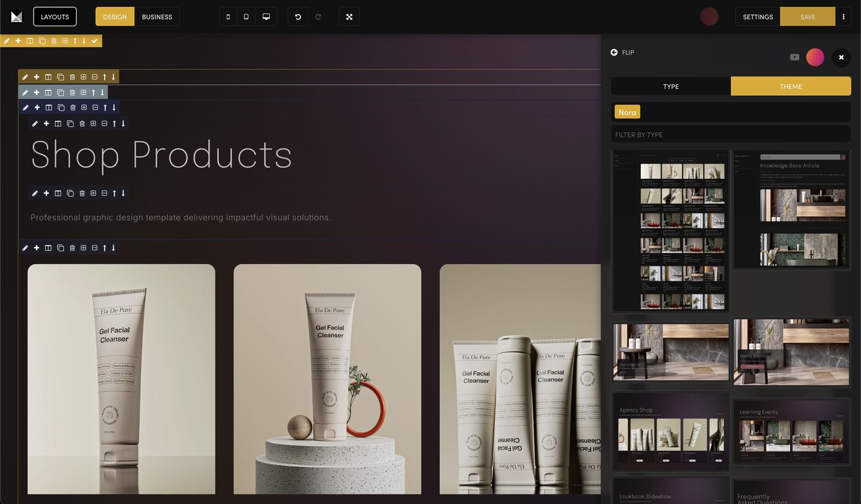Click the pink gradient color circle
861x504 pixels.
coord(815,57)
